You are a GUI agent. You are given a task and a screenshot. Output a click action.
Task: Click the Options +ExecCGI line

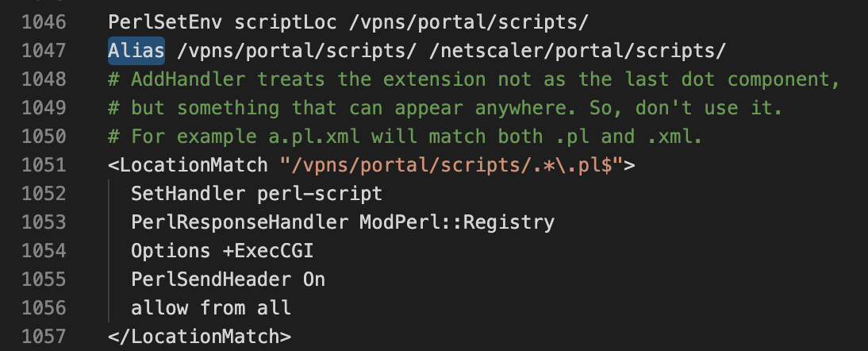point(222,251)
